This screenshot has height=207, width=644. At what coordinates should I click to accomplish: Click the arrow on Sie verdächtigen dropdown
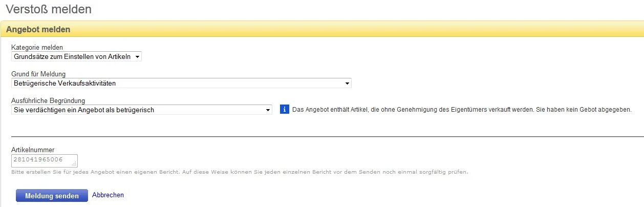coord(268,110)
